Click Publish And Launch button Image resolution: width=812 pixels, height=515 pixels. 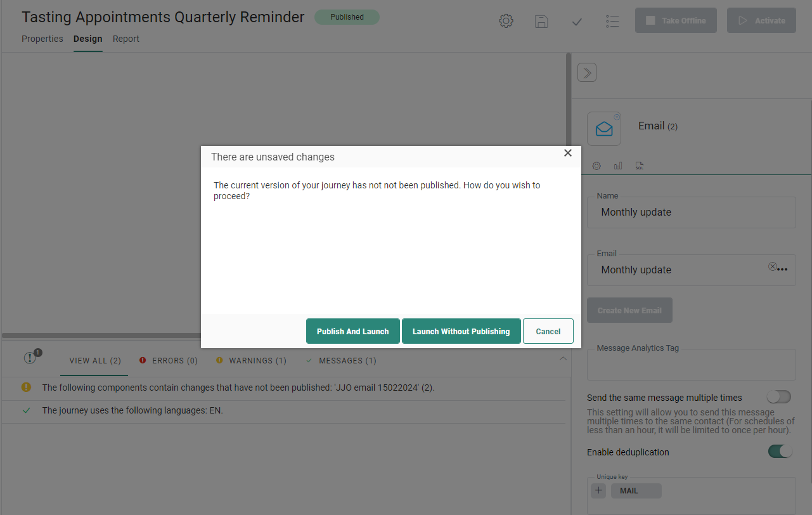tap(352, 331)
